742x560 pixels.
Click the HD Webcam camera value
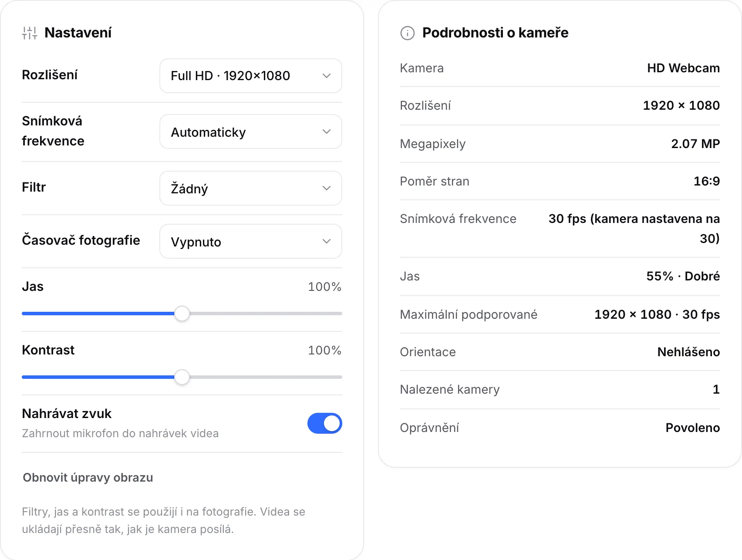click(683, 68)
